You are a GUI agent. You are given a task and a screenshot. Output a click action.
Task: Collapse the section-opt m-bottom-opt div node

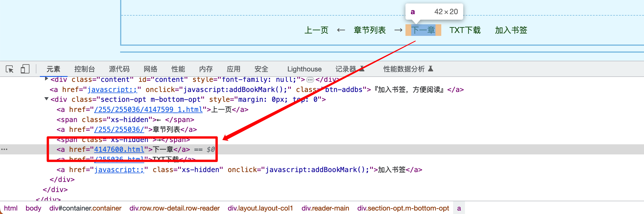pyautogui.click(x=46, y=99)
